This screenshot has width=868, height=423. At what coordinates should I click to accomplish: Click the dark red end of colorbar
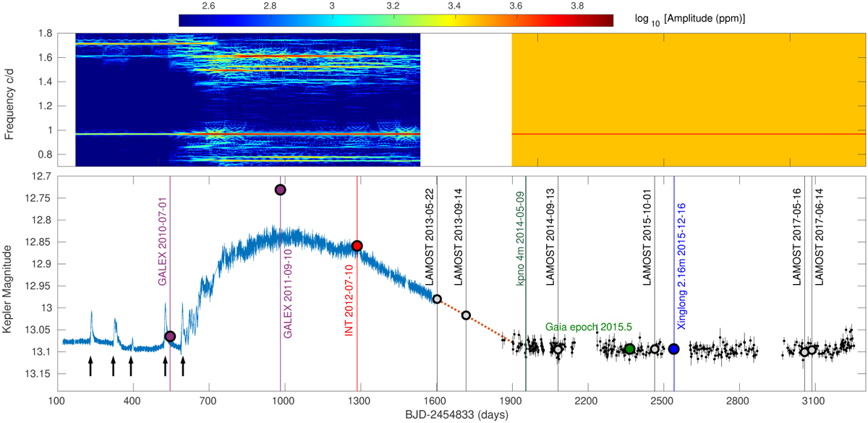pos(608,21)
